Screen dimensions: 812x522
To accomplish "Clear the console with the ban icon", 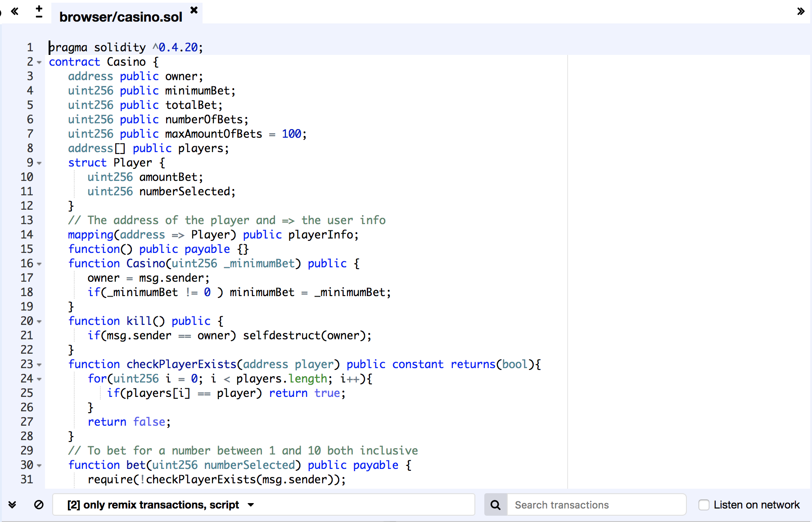I will click(39, 504).
